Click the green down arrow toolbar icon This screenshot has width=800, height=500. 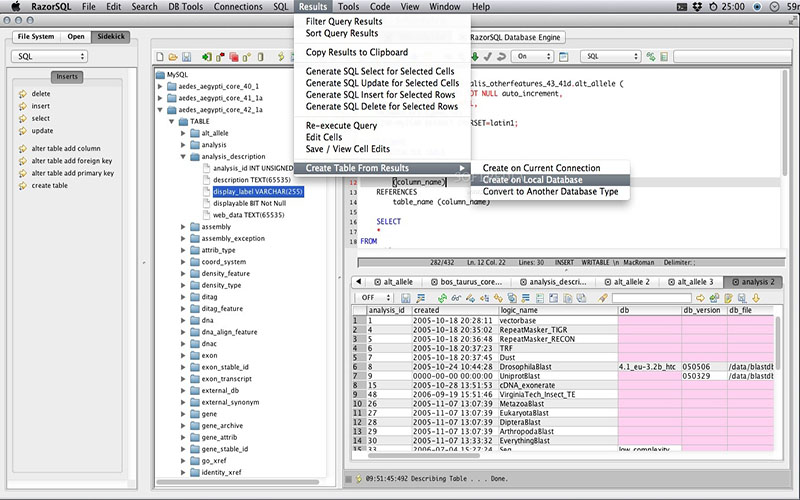[475, 57]
